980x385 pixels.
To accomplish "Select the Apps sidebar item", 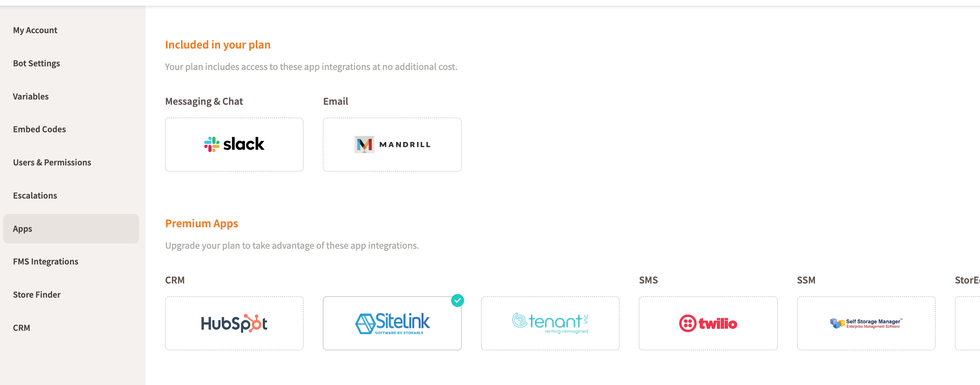I will coord(23,229).
